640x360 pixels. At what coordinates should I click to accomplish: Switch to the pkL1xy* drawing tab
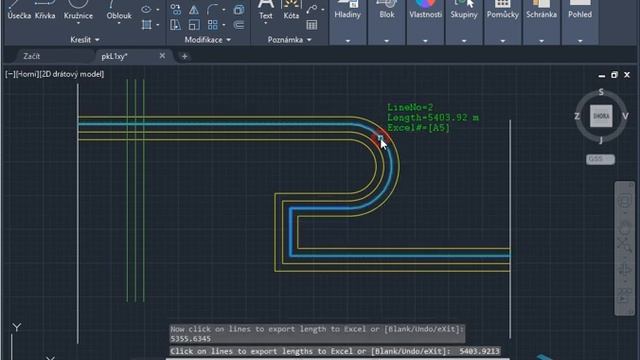(114, 56)
